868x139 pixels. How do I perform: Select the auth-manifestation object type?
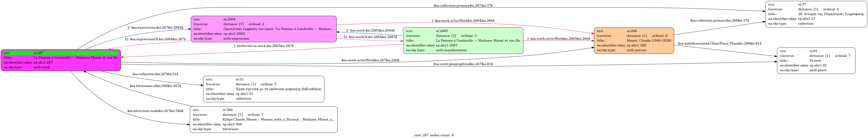pyautogui.click(x=451, y=50)
